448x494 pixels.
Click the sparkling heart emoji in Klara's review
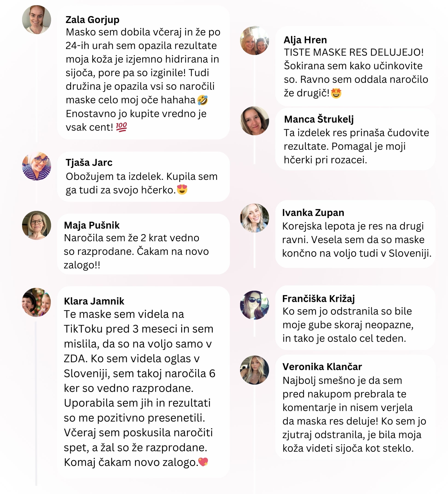203,462
